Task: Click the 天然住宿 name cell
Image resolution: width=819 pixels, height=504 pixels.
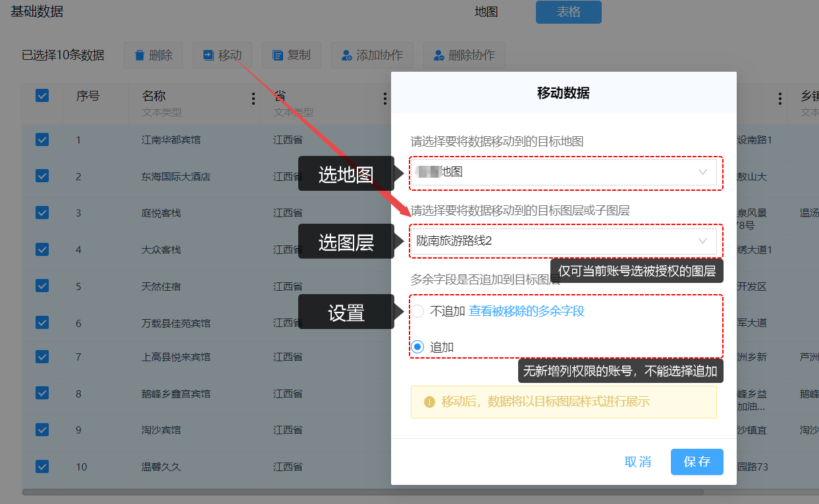Action: [x=161, y=286]
